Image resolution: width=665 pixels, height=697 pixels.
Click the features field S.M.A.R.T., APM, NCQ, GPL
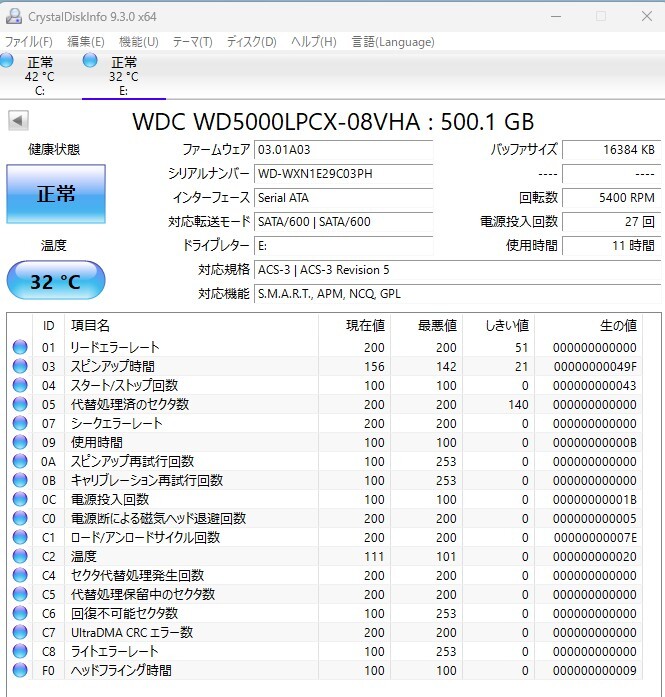(x=457, y=294)
